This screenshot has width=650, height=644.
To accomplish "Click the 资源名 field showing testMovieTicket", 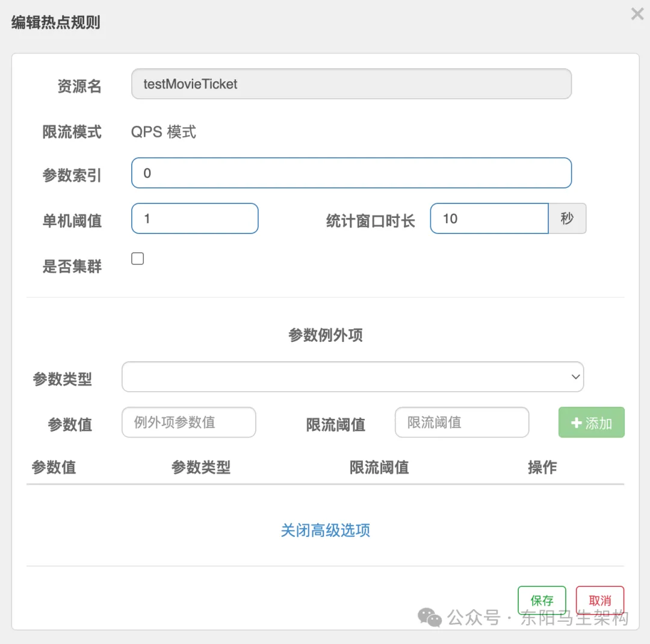I will click(x=351, y=84).
